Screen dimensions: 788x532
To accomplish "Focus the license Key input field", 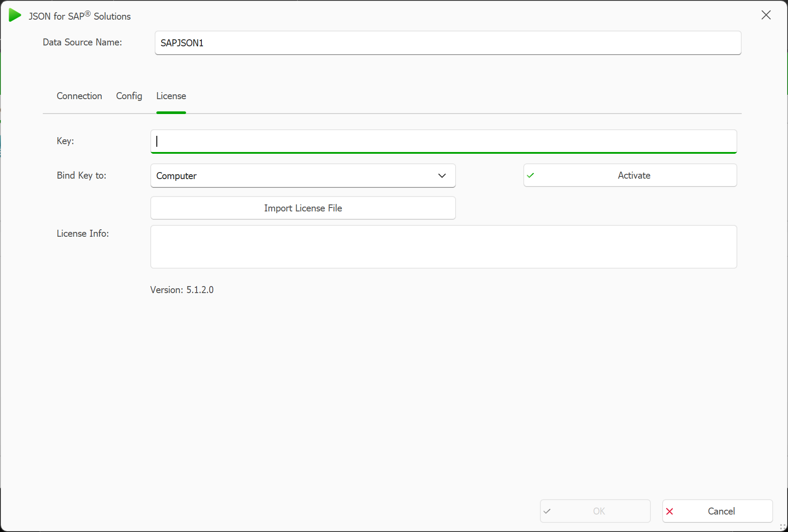I will (443, 142).
